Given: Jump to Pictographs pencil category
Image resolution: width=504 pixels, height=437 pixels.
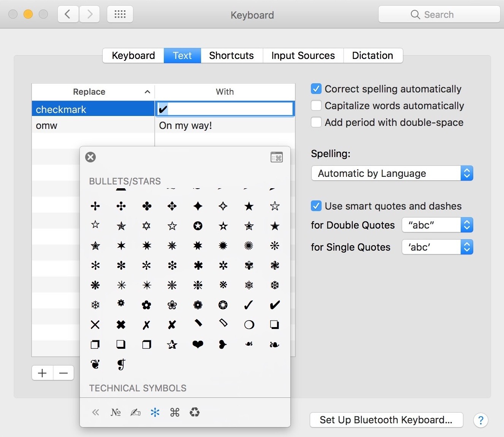Looking at the screenshot, I should pos(135,412).
